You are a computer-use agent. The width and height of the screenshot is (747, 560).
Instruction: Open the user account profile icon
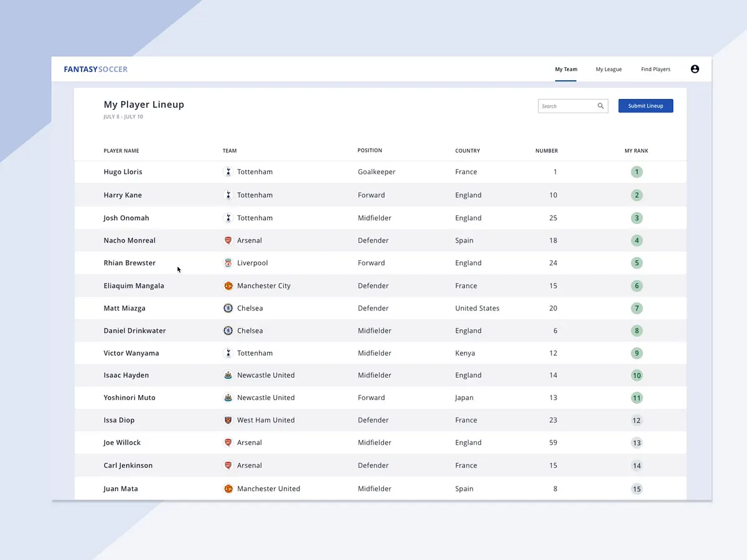695,69
